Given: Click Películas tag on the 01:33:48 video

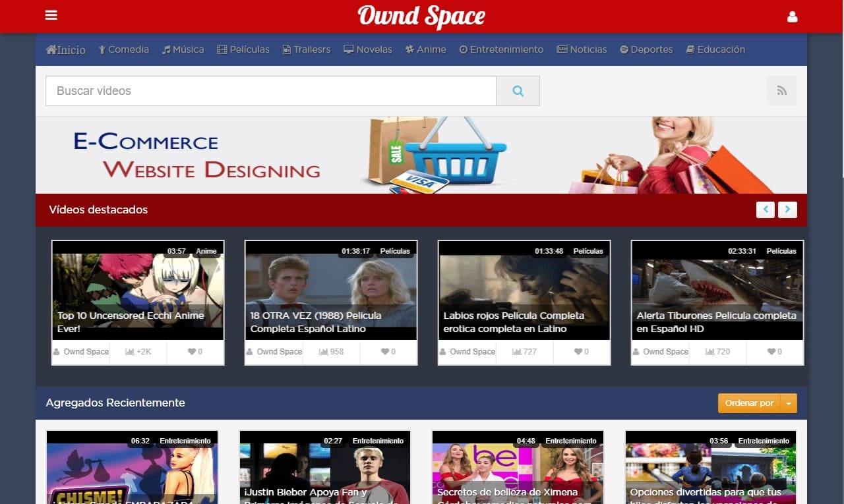Looking at the screenshot, I should 588,251.
